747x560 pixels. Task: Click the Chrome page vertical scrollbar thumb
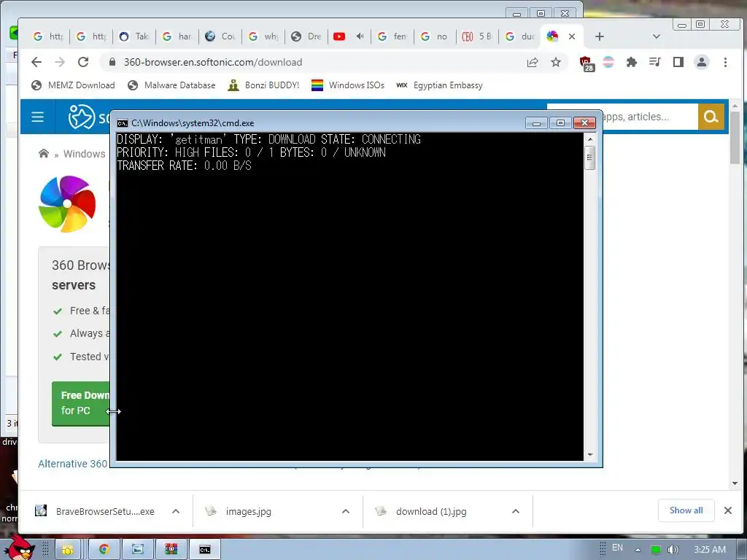pos(735,138)
